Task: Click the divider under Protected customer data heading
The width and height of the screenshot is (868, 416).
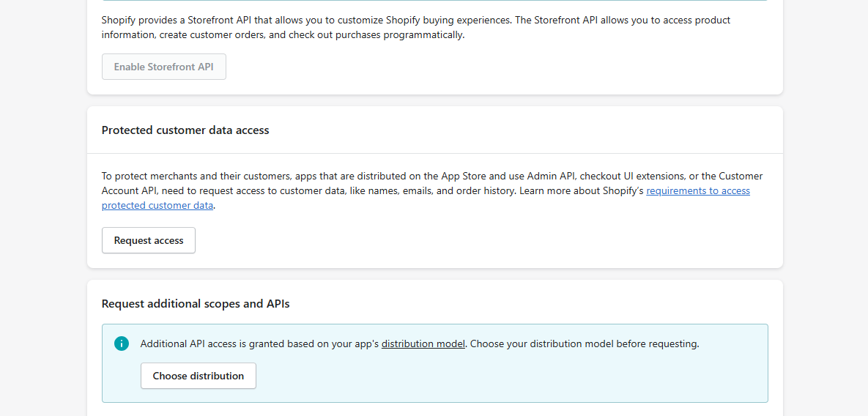Action: click(x=435, y=153)
